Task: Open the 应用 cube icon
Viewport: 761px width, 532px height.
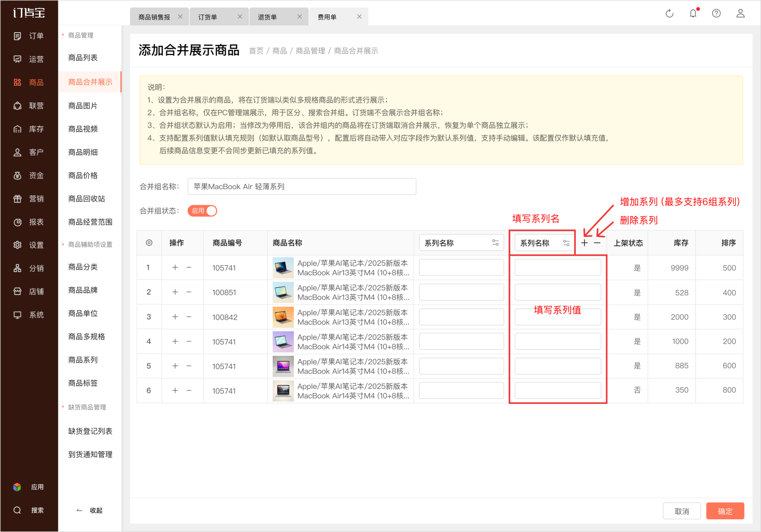Action: [17, 487]
